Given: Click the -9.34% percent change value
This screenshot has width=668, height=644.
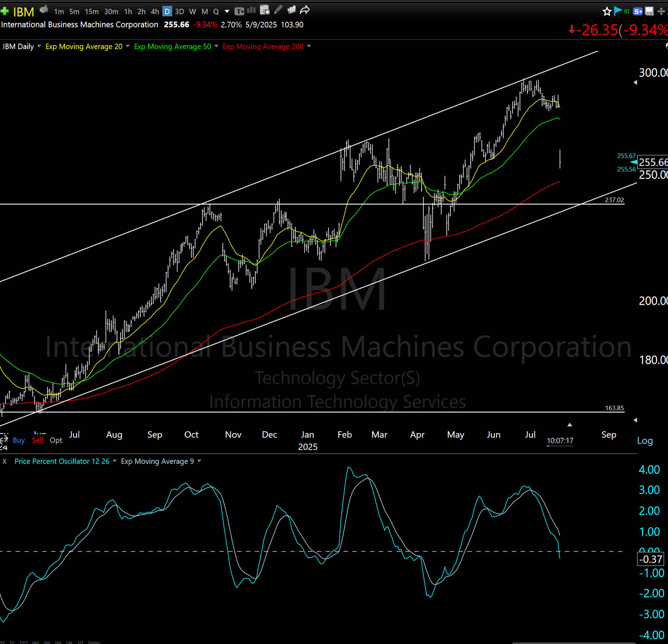Looking at the screenshot, I should pos(205,25).
